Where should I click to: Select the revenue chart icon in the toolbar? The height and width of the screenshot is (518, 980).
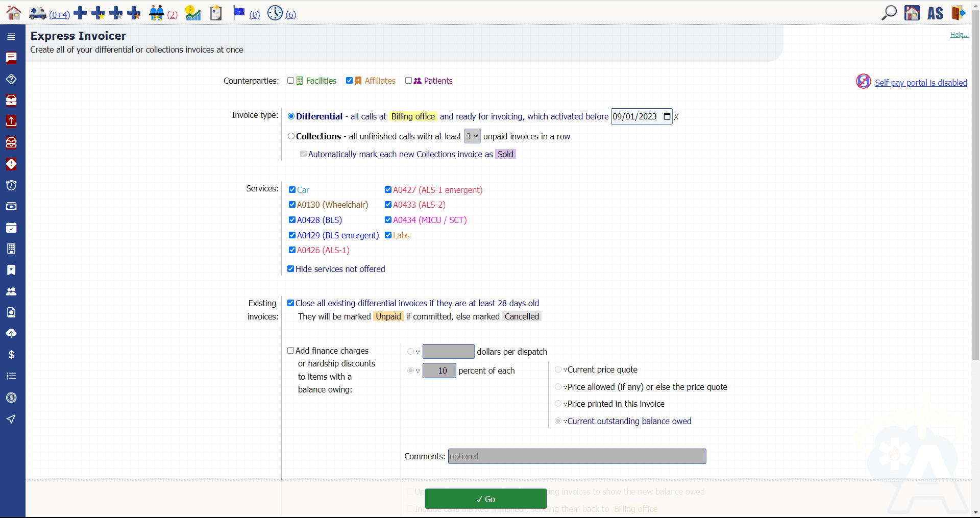coord(192,13)
